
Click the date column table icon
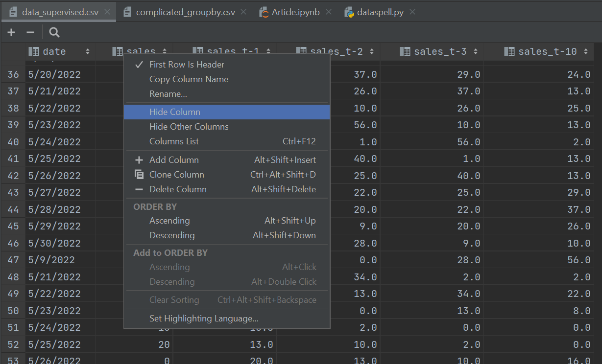click(x=34, y=51)
